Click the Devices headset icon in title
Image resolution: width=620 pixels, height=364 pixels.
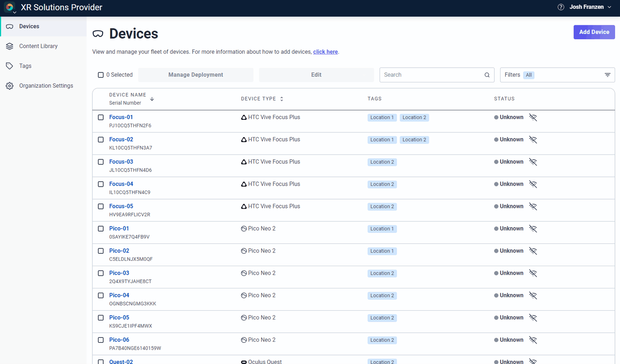point(98,34)
